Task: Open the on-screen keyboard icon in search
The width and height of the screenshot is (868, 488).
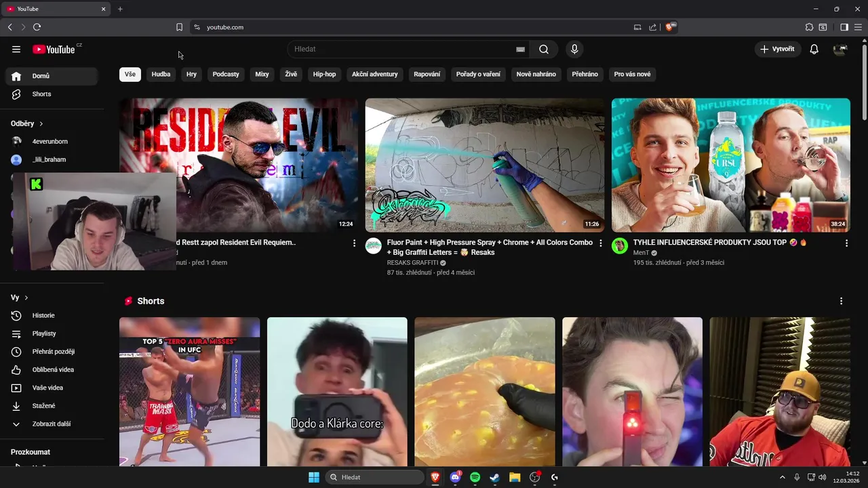Action: [x=520, y=49]
